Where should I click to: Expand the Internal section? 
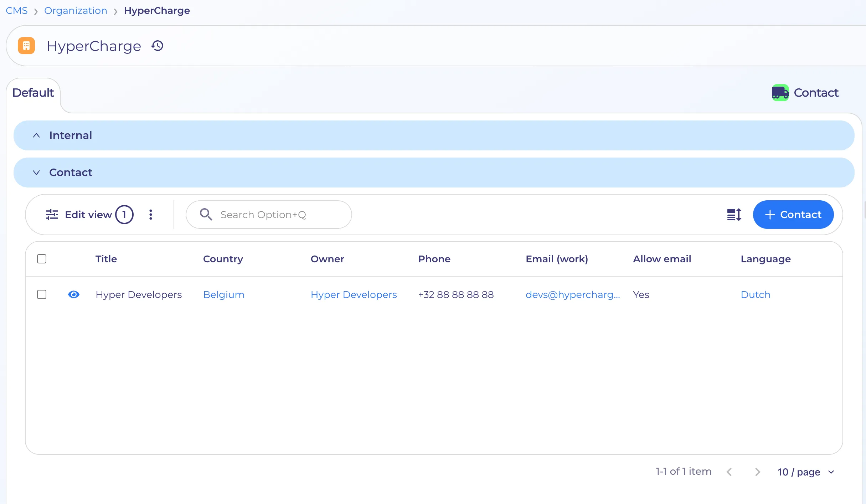[x=434, y=135]
